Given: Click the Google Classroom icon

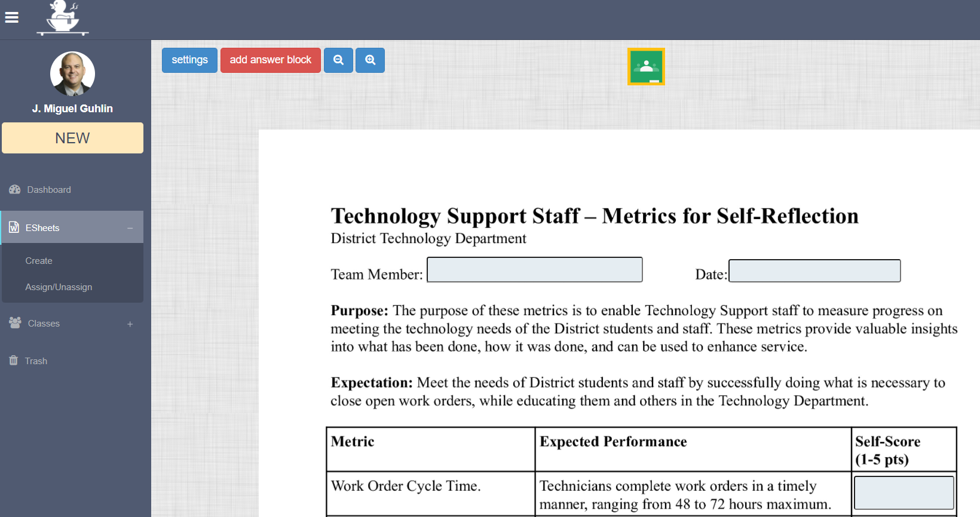Looking at the screenshot, I should [x=646, y=67].
